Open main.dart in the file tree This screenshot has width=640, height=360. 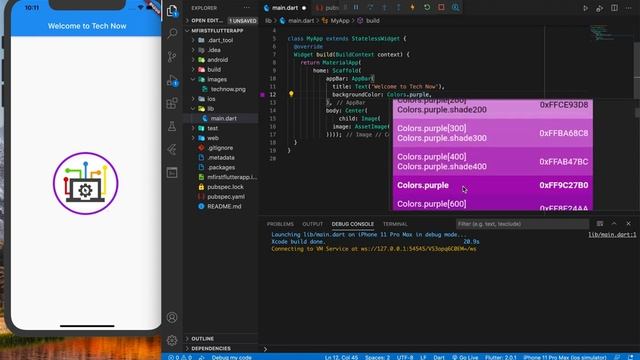tap(224, 118)
